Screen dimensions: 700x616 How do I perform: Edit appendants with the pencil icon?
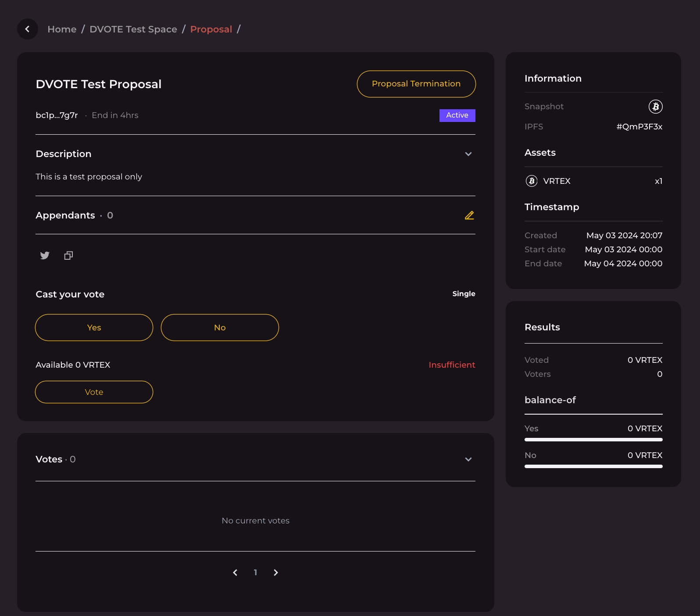coord(469,215)
